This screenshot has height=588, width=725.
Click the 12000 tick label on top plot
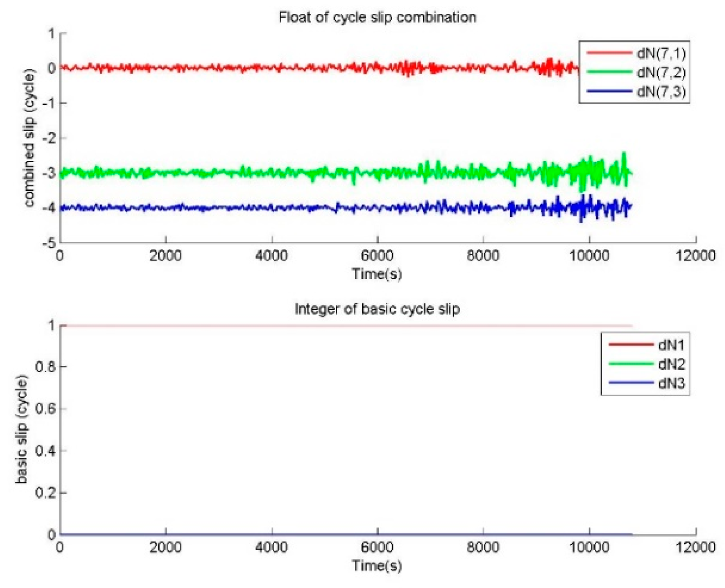[x=695, y=256]
